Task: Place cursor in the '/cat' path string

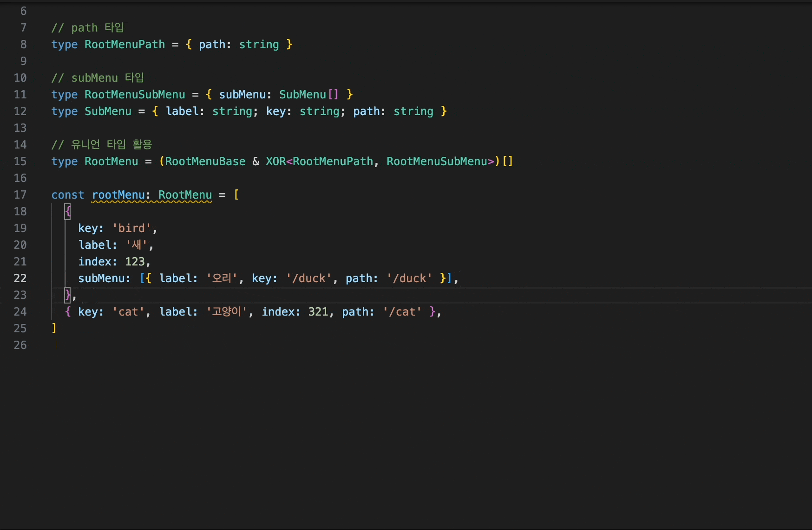Action: 403,312
